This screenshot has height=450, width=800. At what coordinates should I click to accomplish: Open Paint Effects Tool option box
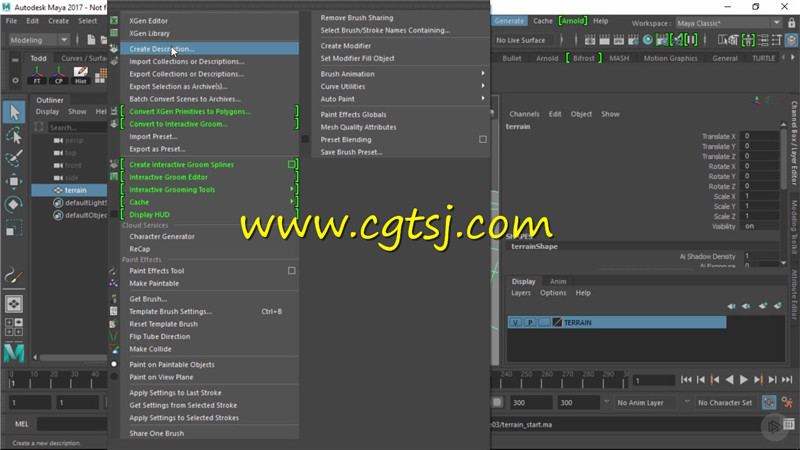(291, 270)
